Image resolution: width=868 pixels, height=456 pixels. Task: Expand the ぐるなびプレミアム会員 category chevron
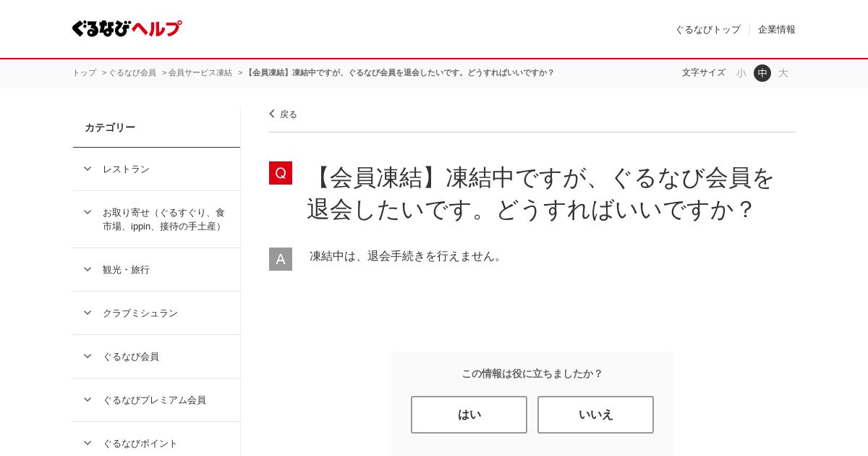(88, 400)
